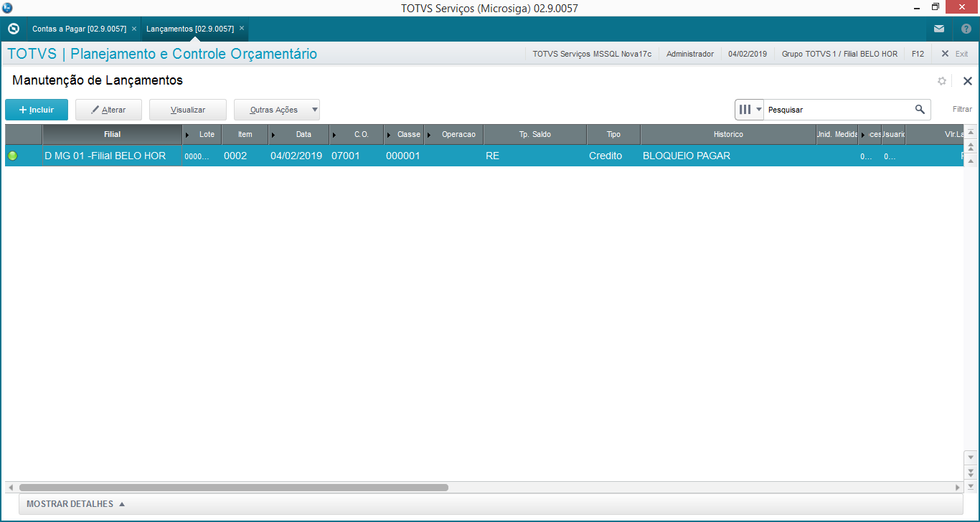Click the Alterar button
This screenshot has height=522, width=980.
pos(108,110)
